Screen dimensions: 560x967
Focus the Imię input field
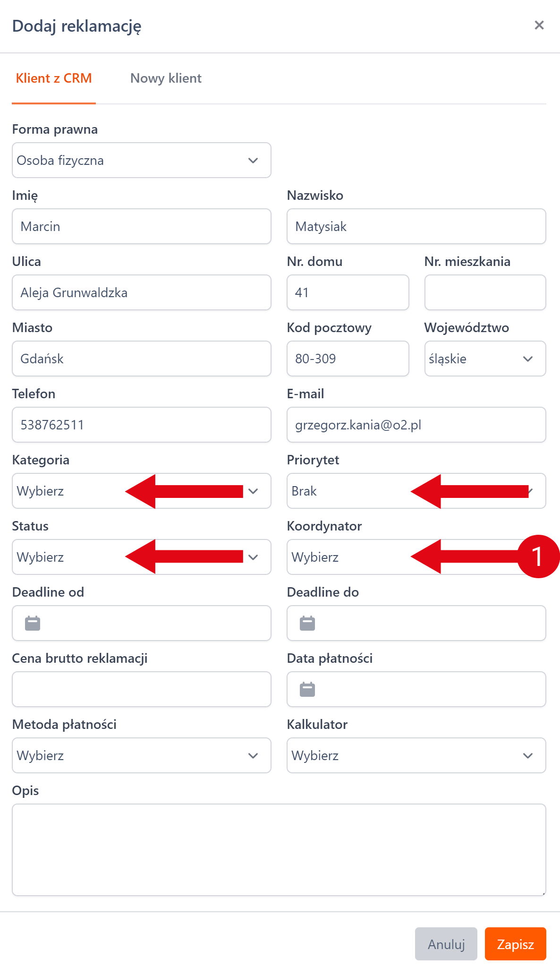click(141, 226)
